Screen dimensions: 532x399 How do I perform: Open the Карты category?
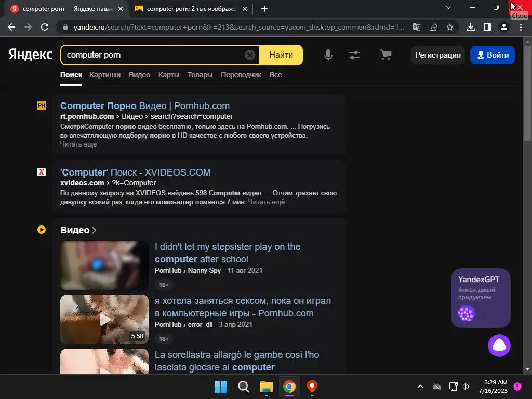169,75
